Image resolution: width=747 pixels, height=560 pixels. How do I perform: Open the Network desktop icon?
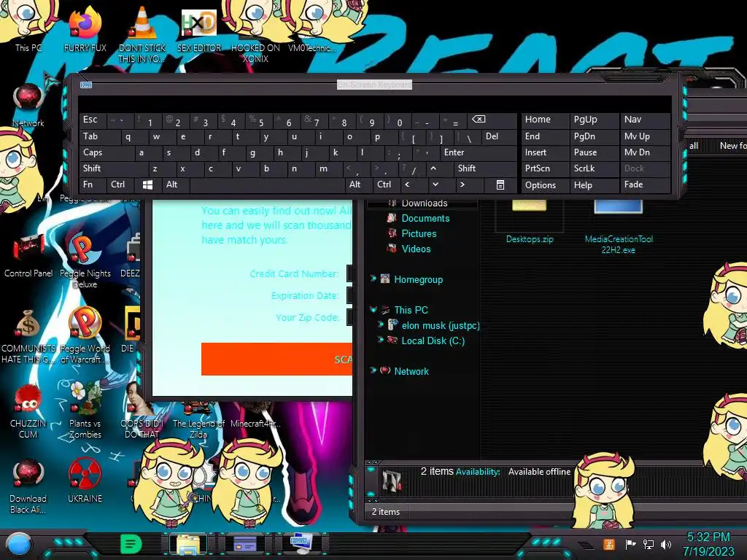[28, 106]
